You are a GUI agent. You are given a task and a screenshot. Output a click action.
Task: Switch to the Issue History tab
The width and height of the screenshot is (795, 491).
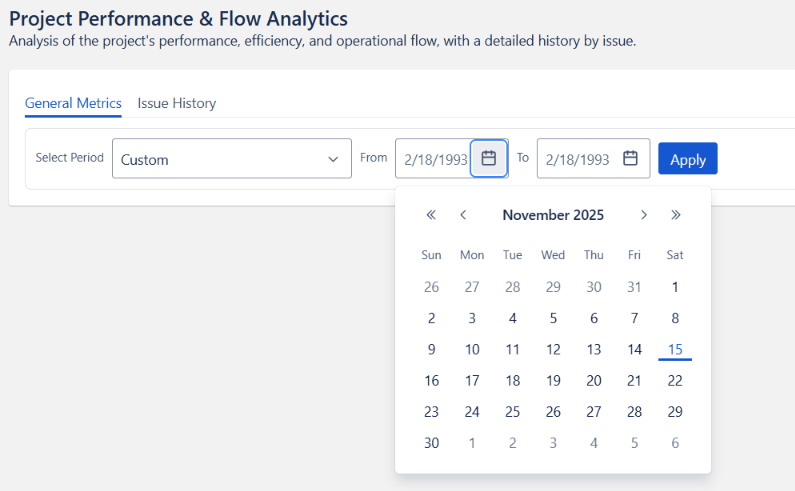coord(177,103)
